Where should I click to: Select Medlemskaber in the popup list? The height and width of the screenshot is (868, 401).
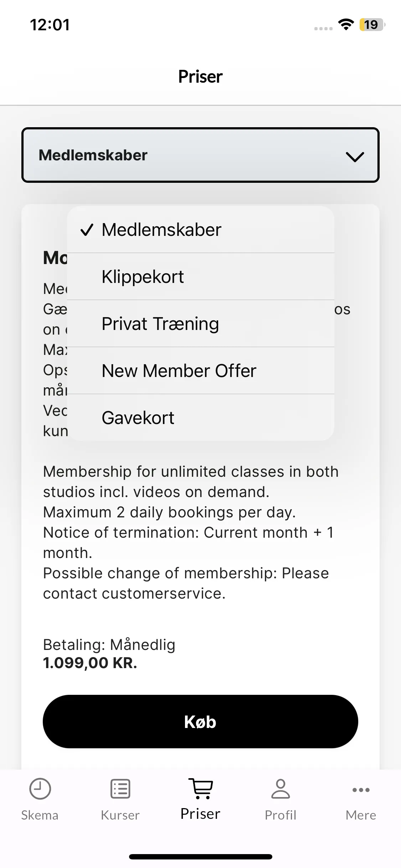201,229
